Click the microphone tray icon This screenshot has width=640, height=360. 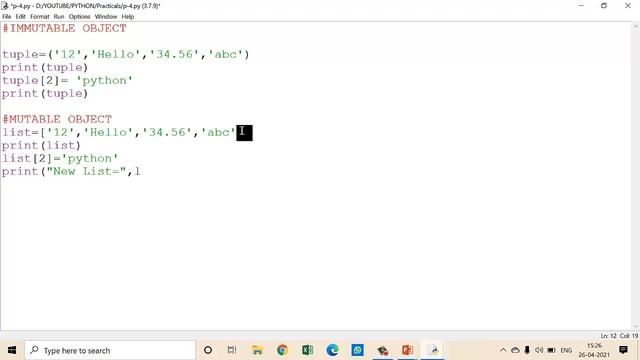tap(527, 350)
